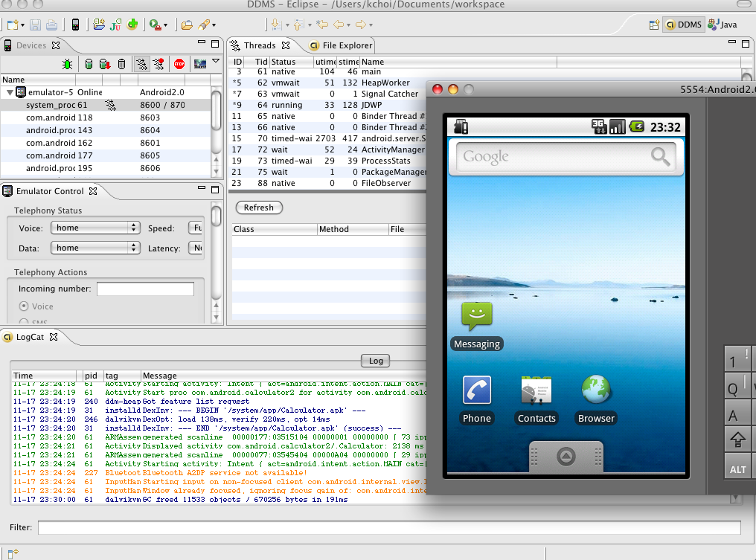Click the Run External Tools icon
This screenshot has width=756, height=560.
(155, 25)
